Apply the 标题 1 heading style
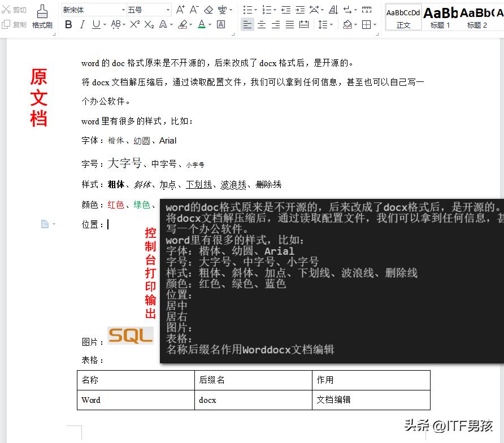Screen dimensions: 504x443 (439, 17)
